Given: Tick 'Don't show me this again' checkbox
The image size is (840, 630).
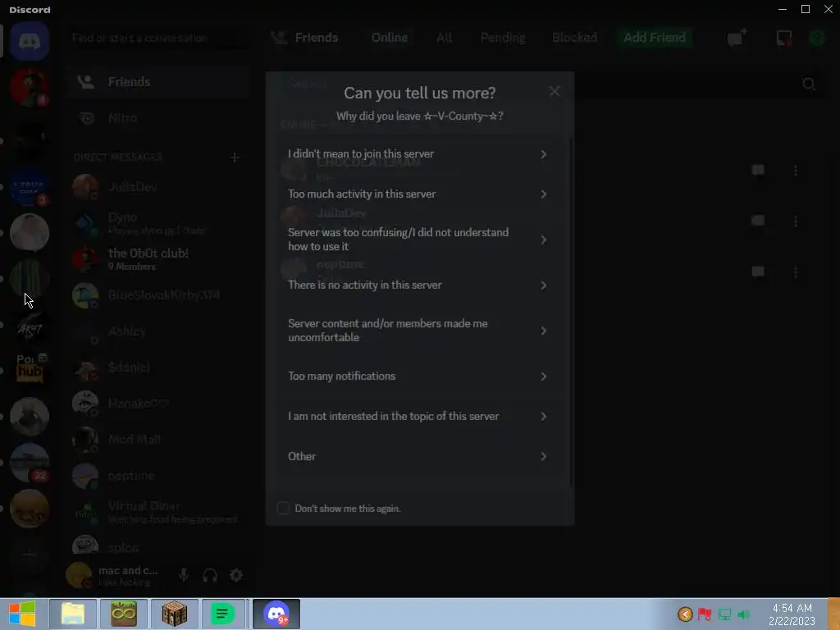Looking at the screenshot, I should pyautogui.click(x=283, y=509).
